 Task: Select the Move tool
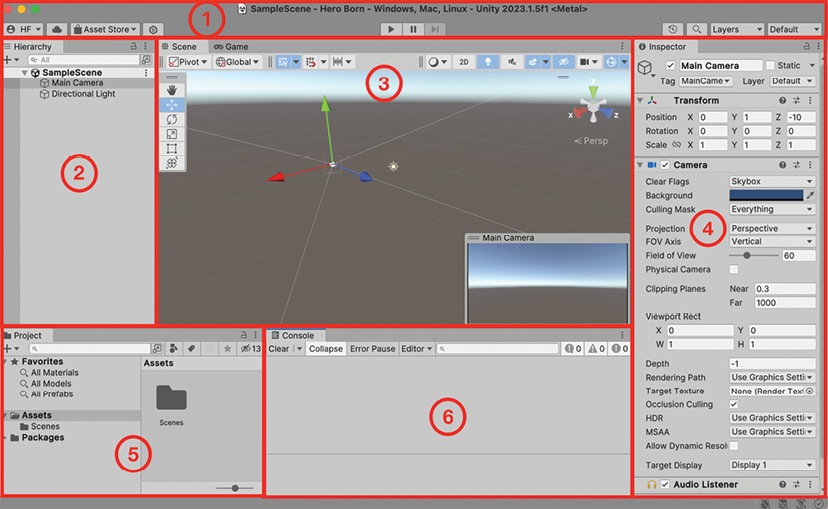pos(172,105)
